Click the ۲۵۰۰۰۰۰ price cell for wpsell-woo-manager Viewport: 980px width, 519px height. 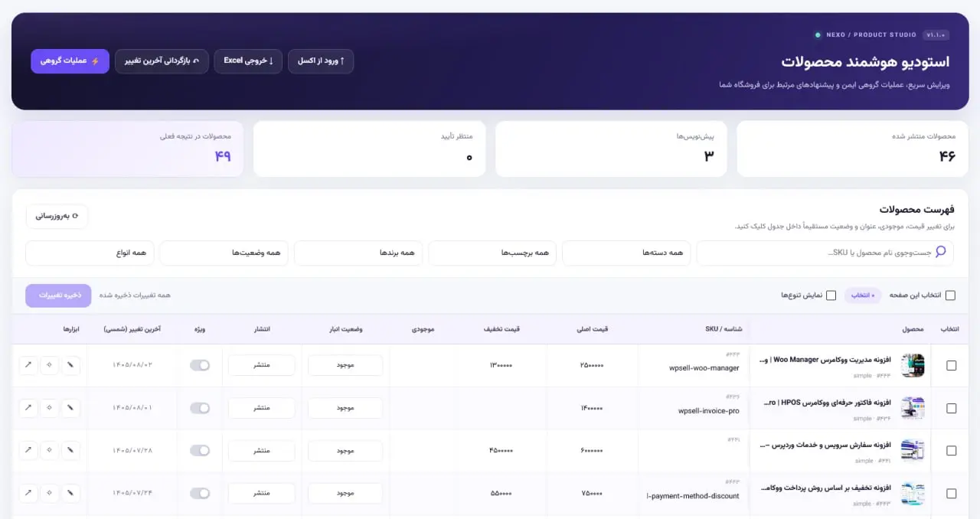point(592,366)
